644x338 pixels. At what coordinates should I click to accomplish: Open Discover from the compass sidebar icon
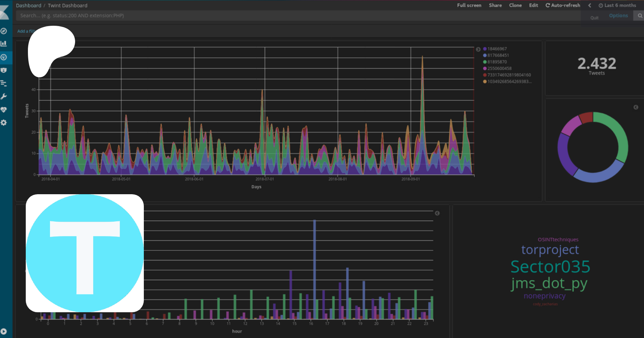(4, 31)
